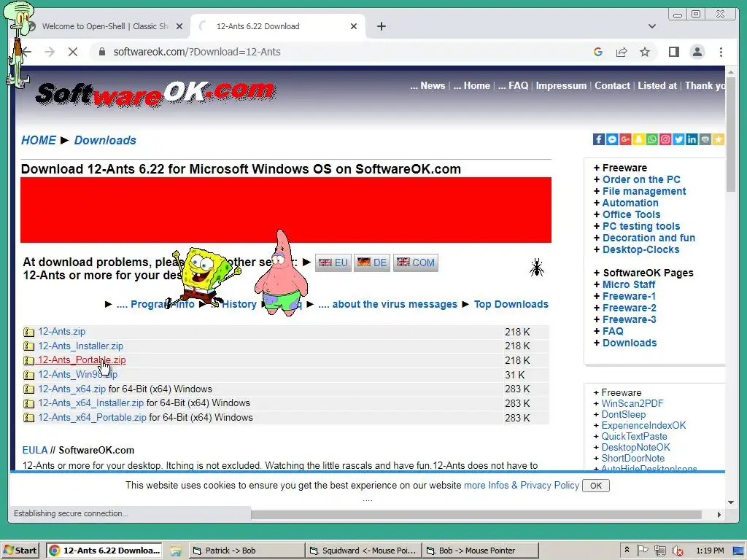Viewport: 747px width, 560px height.
Task: Open more Infos & Privacy Policy link
Action: 521,485
